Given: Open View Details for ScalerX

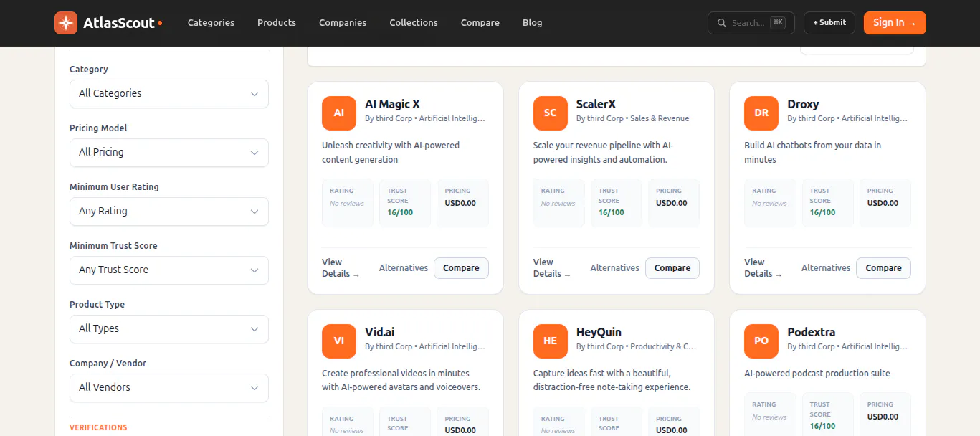Looking at the screenshot, I should click(x=552, y=268).
